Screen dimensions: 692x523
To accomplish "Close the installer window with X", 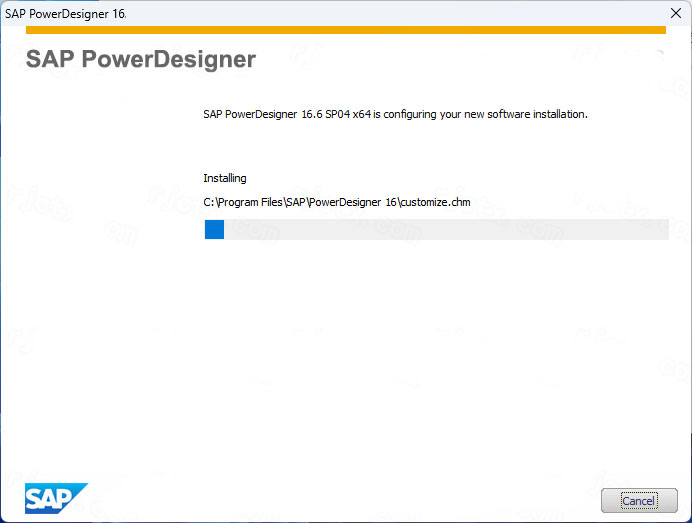I will [x=675, y=14].
